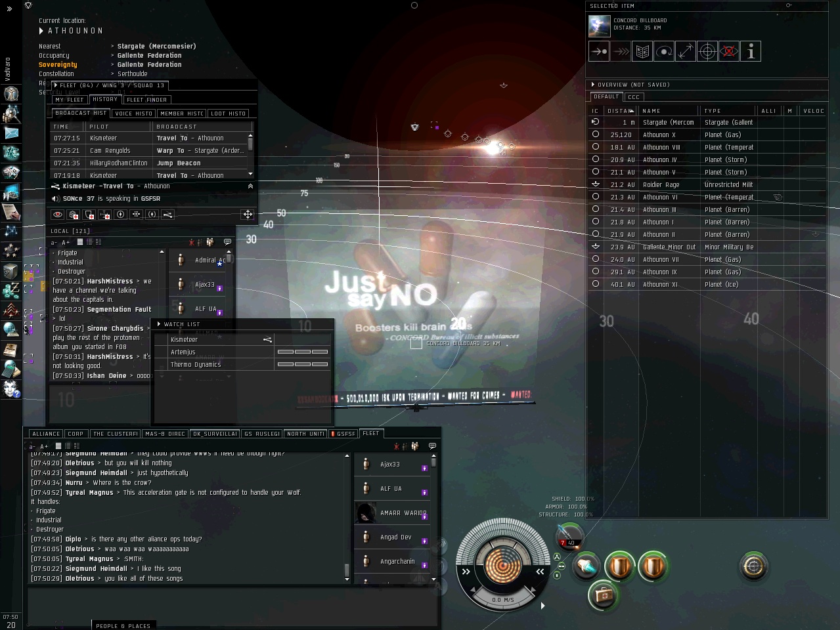Increase Local chat font with A+ button
This screenshot has width=840, height=630.
(66, 243)
